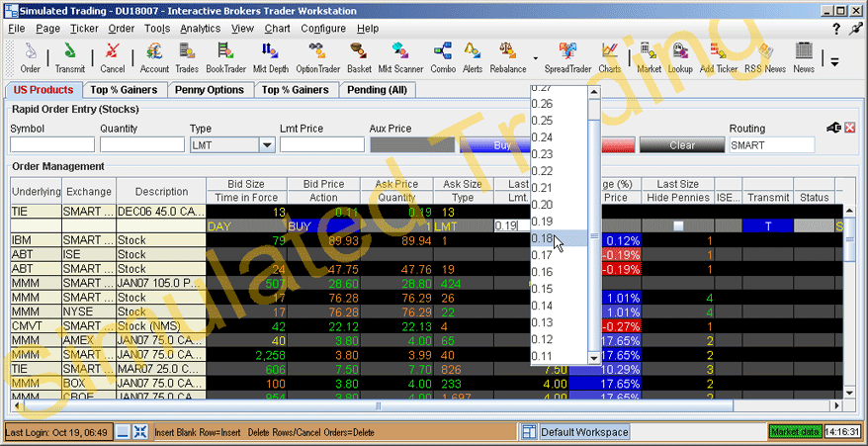
Task: Click the question mark help icon
Action: pos(836,29)
